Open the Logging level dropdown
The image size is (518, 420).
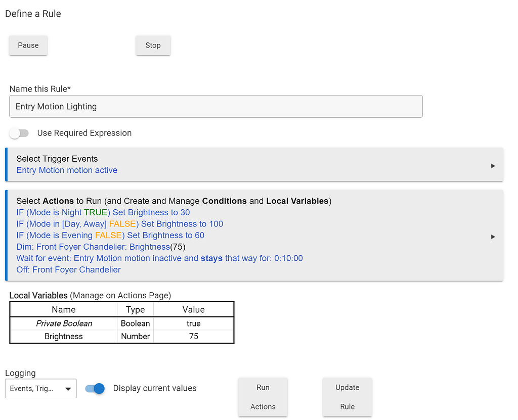pos(40,388)
